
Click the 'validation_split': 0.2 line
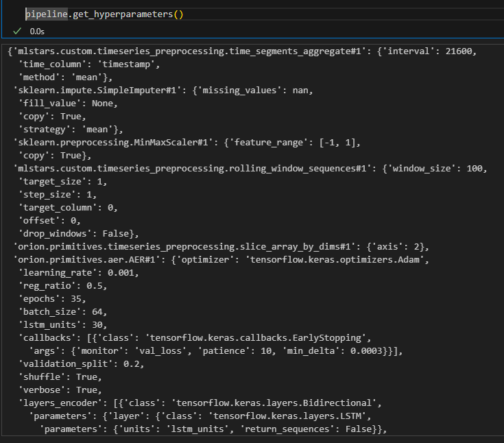click(81, 364)
